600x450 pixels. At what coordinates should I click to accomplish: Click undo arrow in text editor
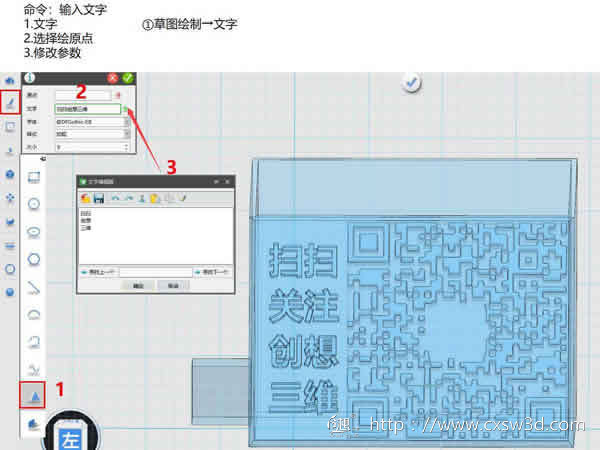[x=116, y=198]
